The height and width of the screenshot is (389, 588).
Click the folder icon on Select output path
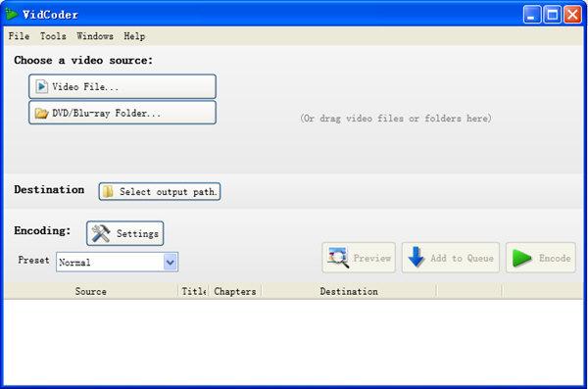tap(108, 191)
